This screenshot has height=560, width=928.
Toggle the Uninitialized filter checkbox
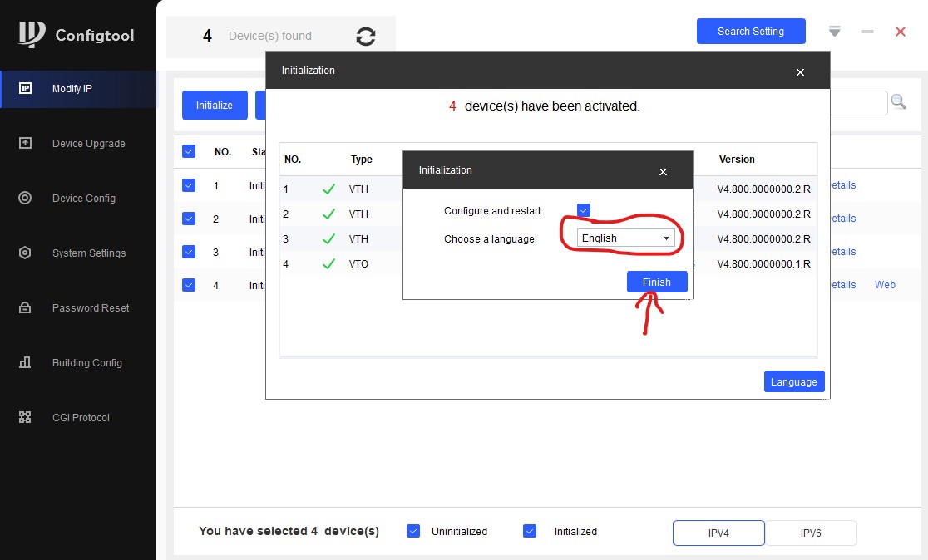click(x=413, y=531)
